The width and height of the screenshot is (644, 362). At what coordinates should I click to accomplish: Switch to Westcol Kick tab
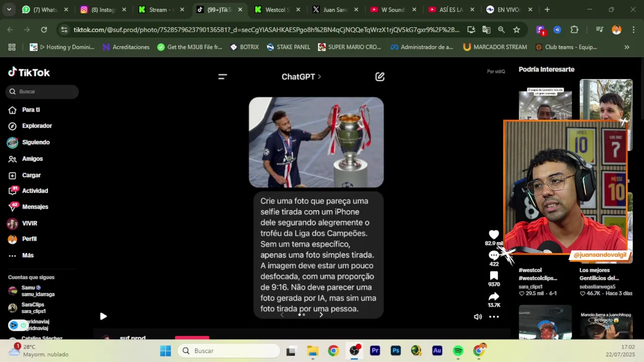[x=277, y=10]
